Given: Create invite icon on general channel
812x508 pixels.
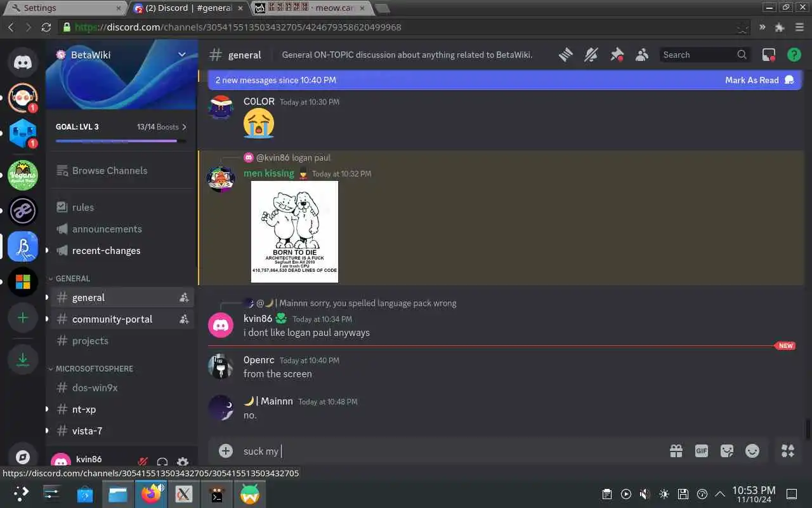Looking at the screenshot, I should [x=184, y=297].
